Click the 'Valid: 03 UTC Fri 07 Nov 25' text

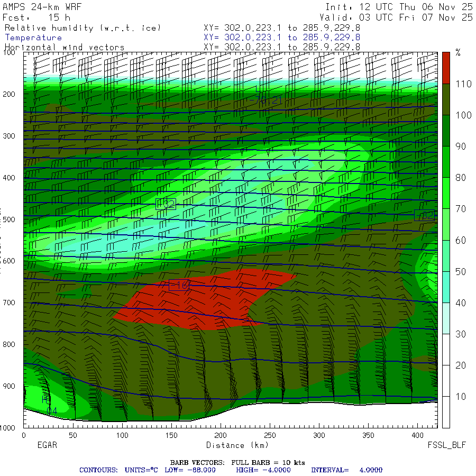[x=396, y=17]
